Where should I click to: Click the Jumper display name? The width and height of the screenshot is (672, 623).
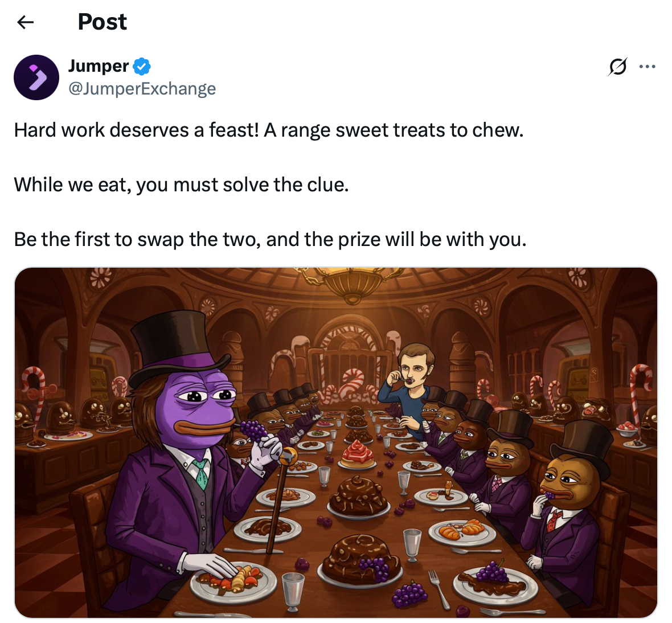(x=99, y=66)
